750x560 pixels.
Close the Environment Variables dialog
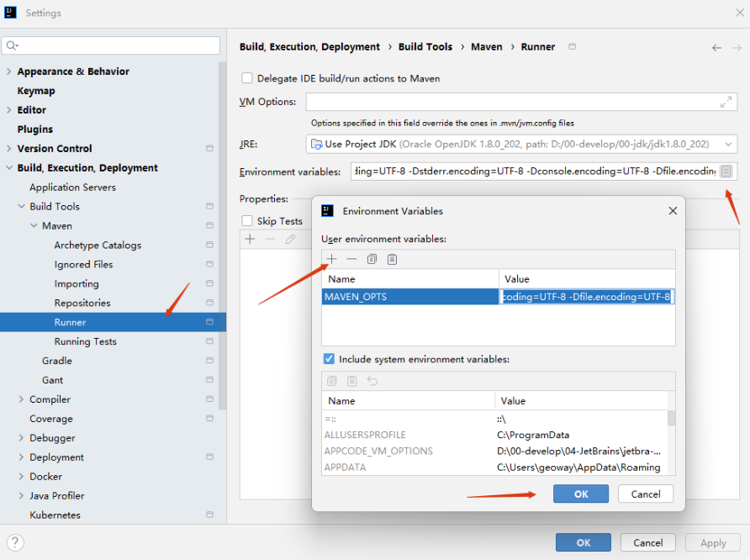(673, 211)
